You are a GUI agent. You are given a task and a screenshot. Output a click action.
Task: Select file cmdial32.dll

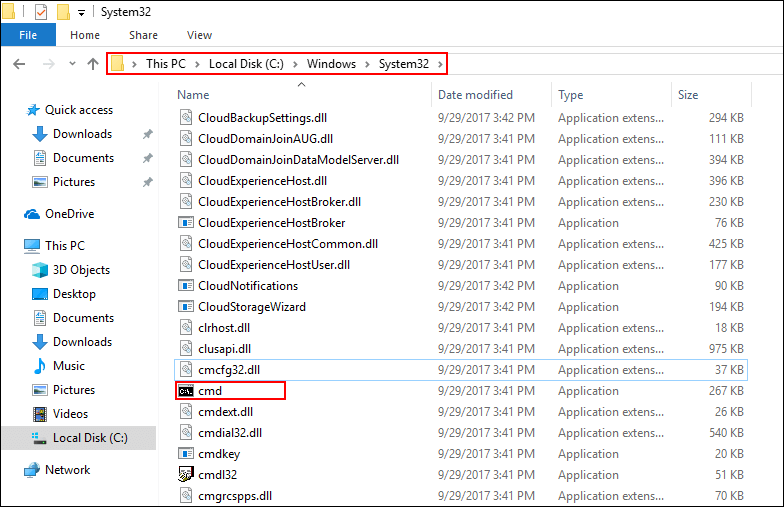[230, 433]
